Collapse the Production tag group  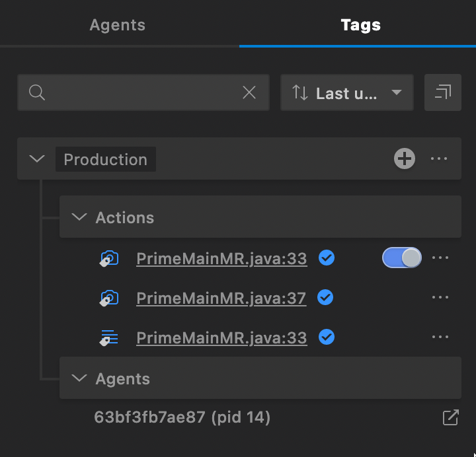(x=38, y=159)
